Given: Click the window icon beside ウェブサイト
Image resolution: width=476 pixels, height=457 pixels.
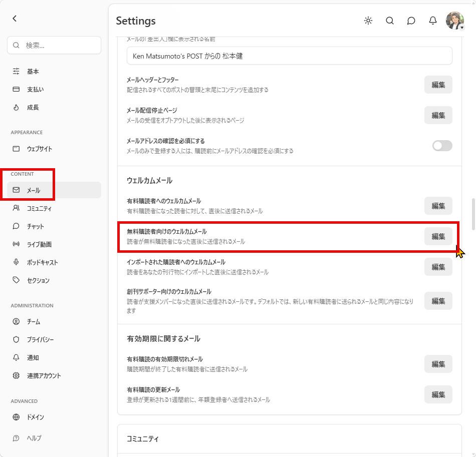Looking at the screenshot, I should click(16, 149).
